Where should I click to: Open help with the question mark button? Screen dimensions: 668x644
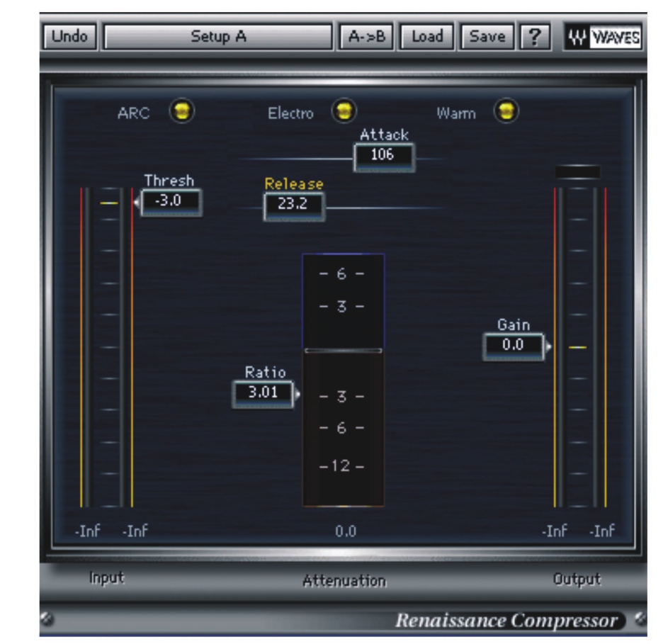(535, 37)
